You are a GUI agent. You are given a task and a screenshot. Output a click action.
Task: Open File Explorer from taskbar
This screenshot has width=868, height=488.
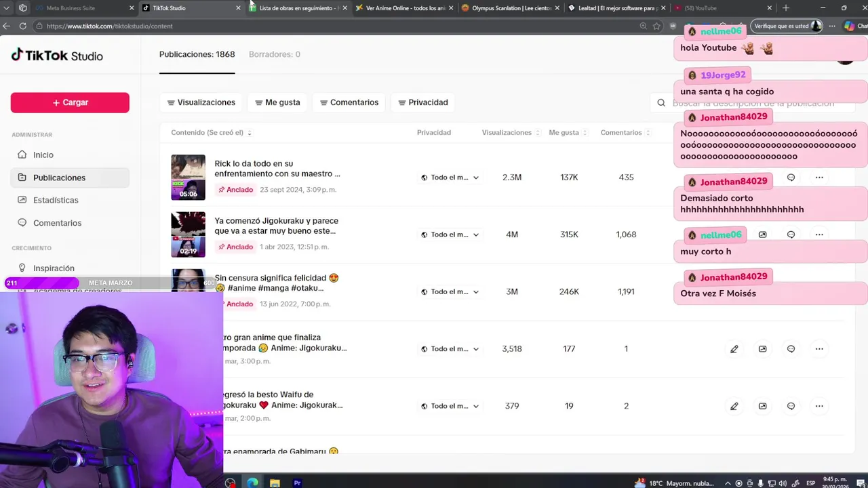(x=275, y=483)
